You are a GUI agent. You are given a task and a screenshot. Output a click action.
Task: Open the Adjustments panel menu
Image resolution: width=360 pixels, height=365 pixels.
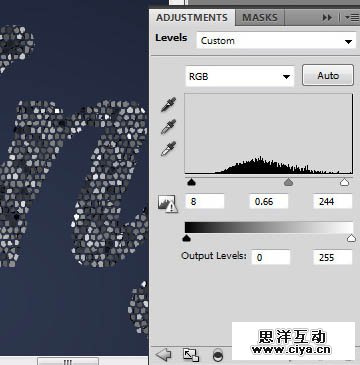(x=351, y=18)
